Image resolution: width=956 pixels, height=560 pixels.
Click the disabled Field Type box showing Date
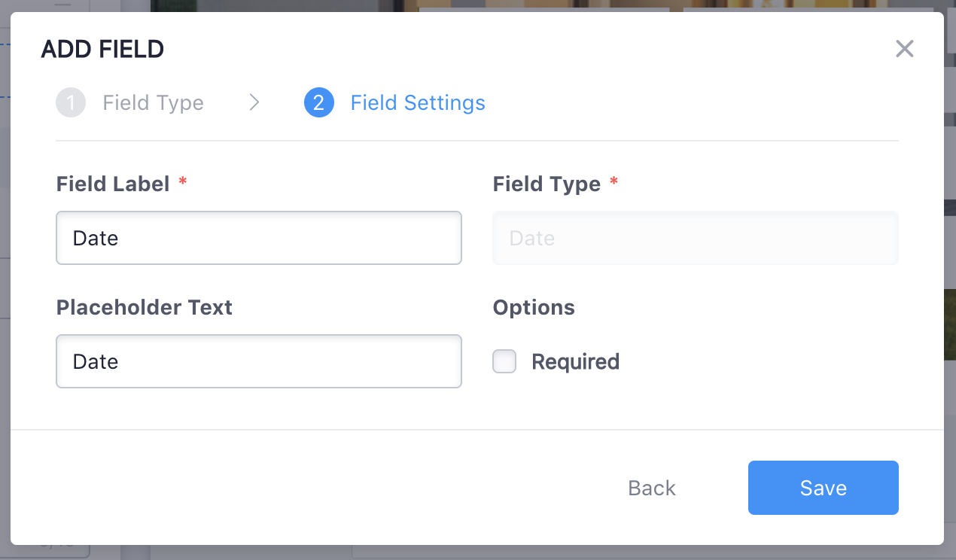[x=695, y=238]
